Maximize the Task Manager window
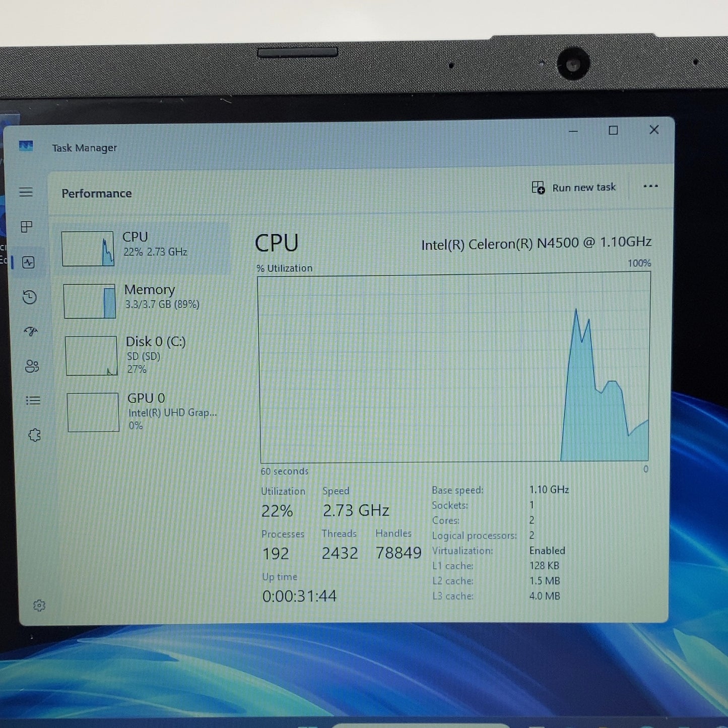Viewport: 728px width, 728px height. [x=613, y=130]
